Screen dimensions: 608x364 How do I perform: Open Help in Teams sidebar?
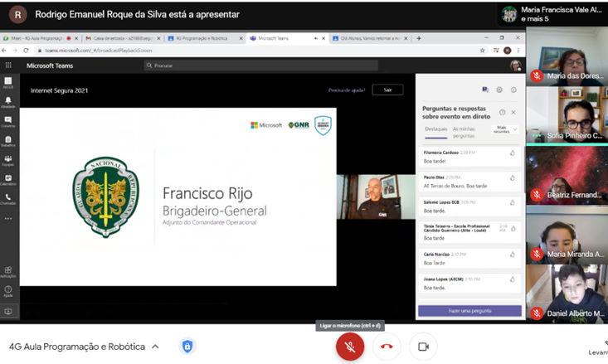click(x=8, y=291)
